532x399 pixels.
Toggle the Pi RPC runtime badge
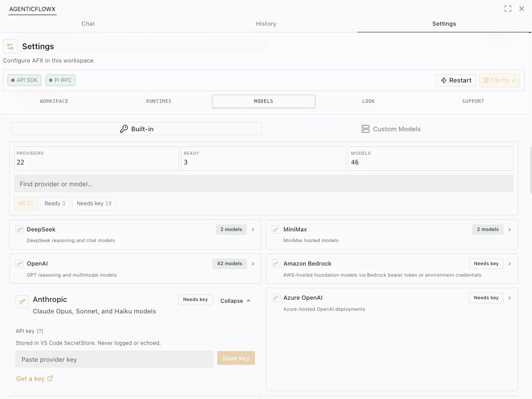[60, 80]
